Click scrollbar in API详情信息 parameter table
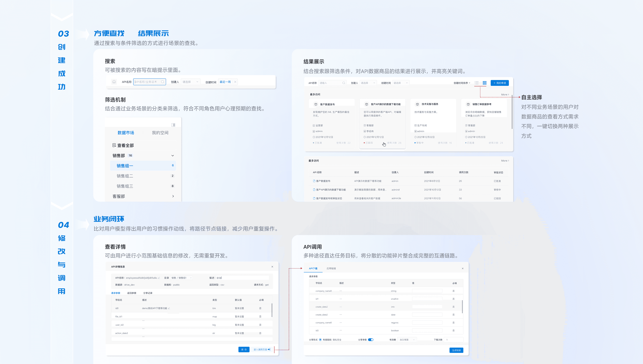 point(272,310)
